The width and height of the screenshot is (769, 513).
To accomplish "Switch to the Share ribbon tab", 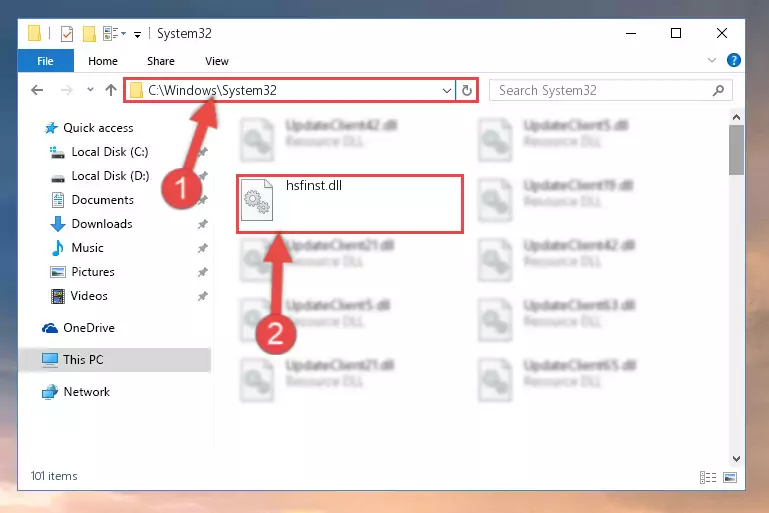I will [160, 61].
